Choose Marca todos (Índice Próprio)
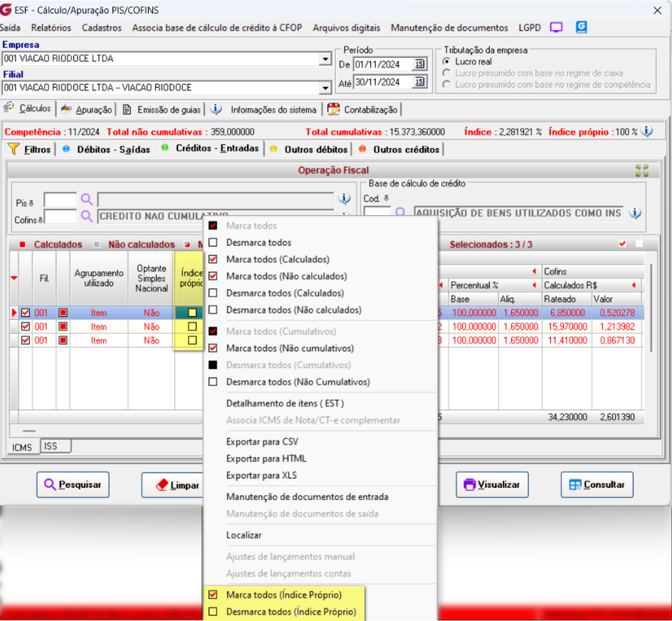Screen dimensions: 672x621 (x=284, y=595)
